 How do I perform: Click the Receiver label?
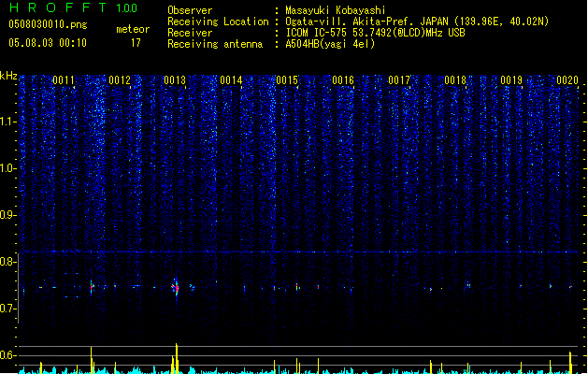click(190, 33)
